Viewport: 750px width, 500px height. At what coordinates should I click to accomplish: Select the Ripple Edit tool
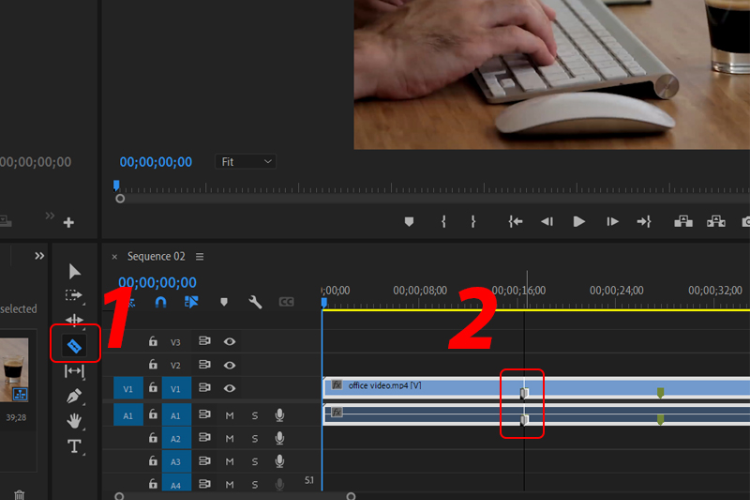tap(74, 320)
